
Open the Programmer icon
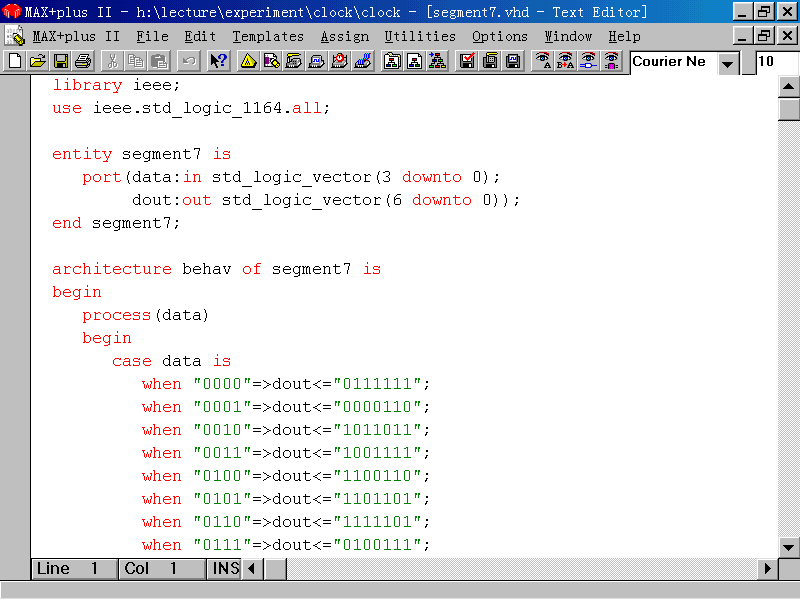coord(363,62)
